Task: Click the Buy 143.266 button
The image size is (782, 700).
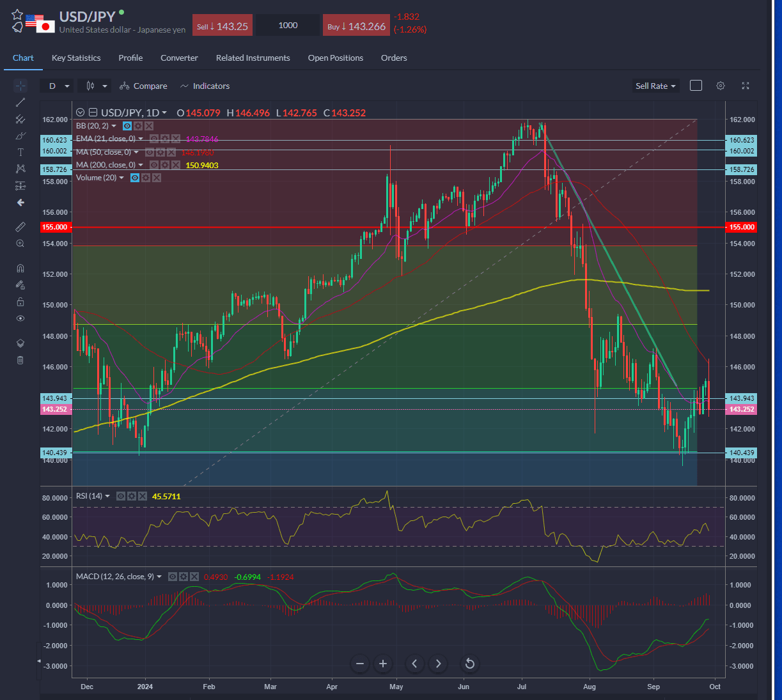Action: coord(356,26)
